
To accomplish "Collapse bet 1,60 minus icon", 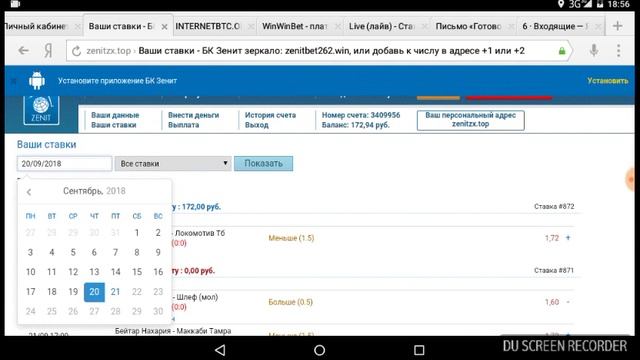I will click(x=568, y=302).
